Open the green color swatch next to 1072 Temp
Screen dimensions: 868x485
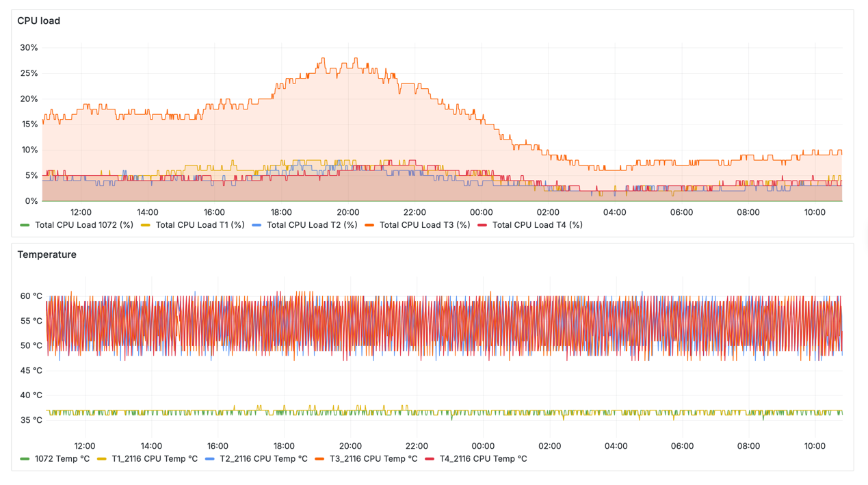(x=25, y=459)
